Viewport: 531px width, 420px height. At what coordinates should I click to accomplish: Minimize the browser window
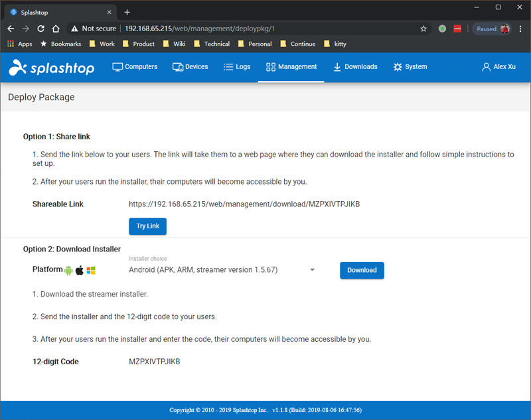click(x=477, y=7)
